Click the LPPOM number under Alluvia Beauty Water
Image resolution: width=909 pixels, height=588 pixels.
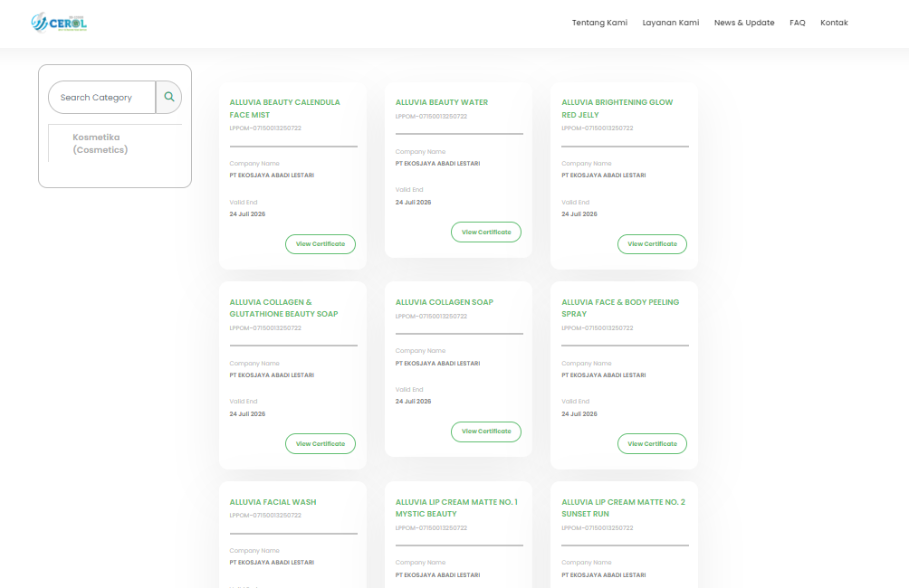[x=431, y=117]
